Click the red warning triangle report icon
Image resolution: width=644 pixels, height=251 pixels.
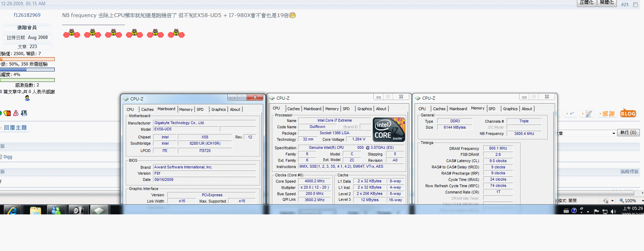pos(16,113)
